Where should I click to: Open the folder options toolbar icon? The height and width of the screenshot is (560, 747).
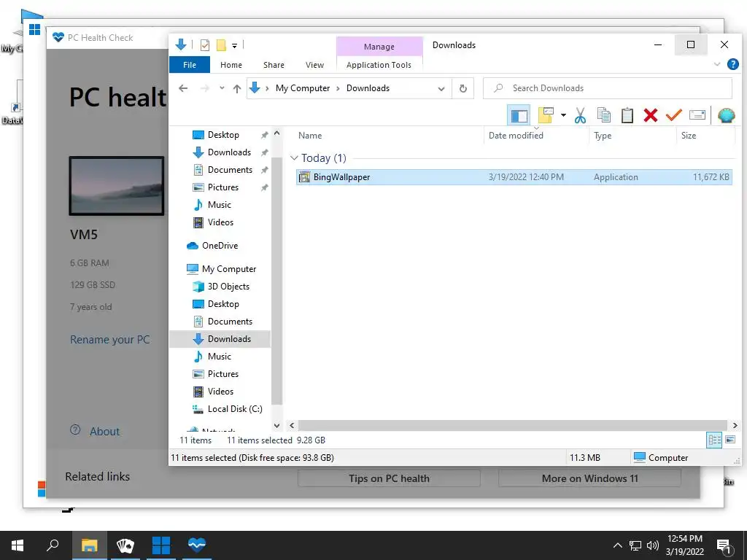[546, 115]
